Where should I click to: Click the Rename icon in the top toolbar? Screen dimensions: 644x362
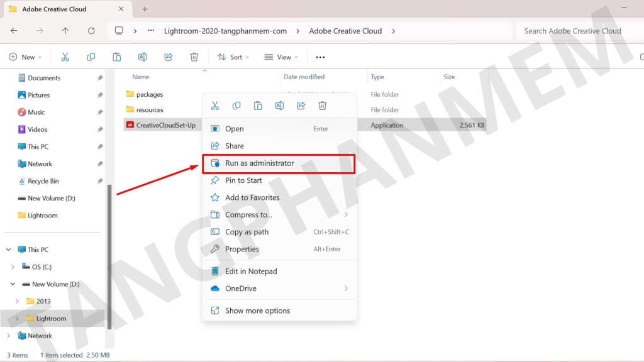pyautogui.click(x=143, y=57)
